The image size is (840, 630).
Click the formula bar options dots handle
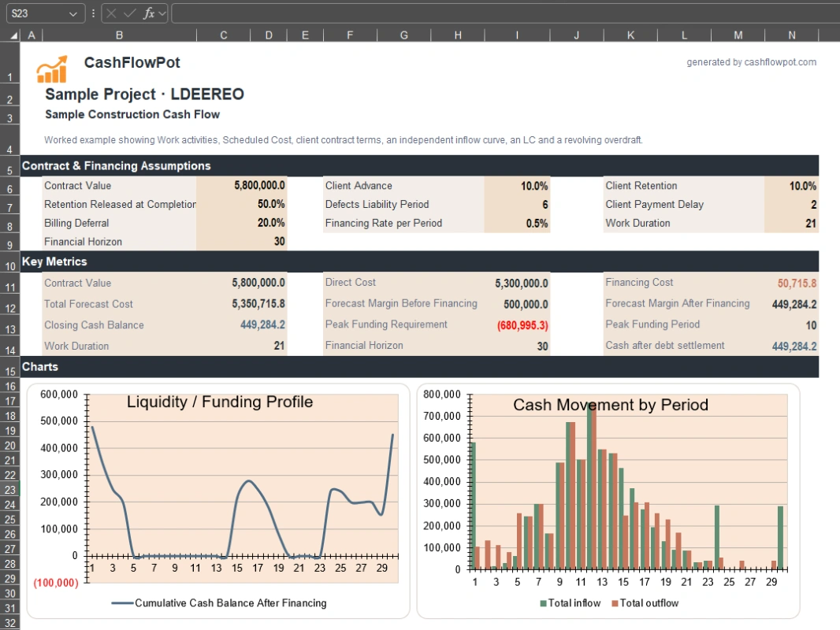pyautogui.click(x=93, y=13)
